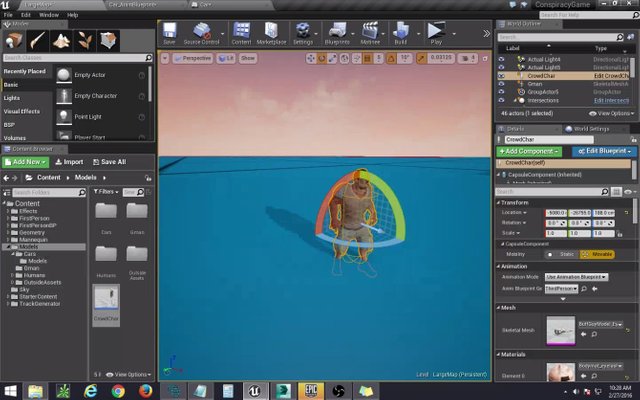Viewport: 640px width, 400px height.
Task: Select the rotate gizmo tool in viewport
Action: pyautogui.click(x=322, y=59)
